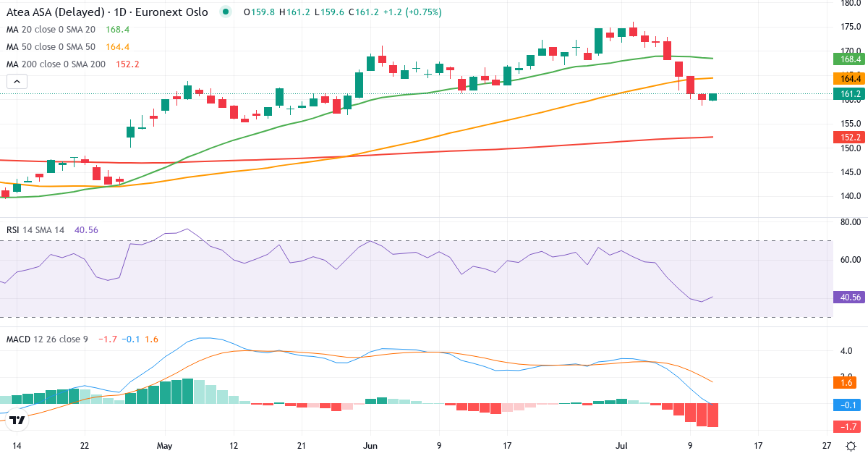Click the MA 200 indicator legend
This screenshot has width=868, height=456.
point(73,64)
